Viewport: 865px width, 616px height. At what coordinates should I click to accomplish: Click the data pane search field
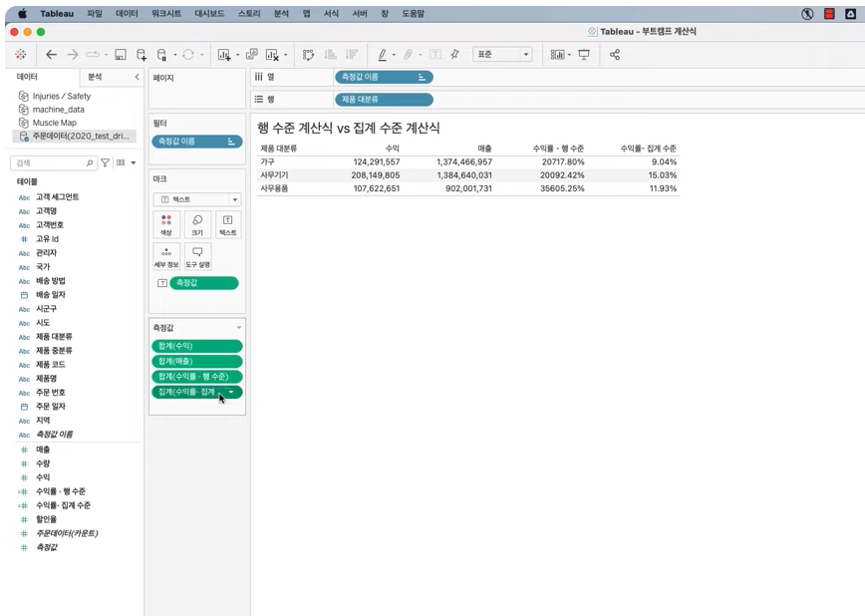[54, 162]
